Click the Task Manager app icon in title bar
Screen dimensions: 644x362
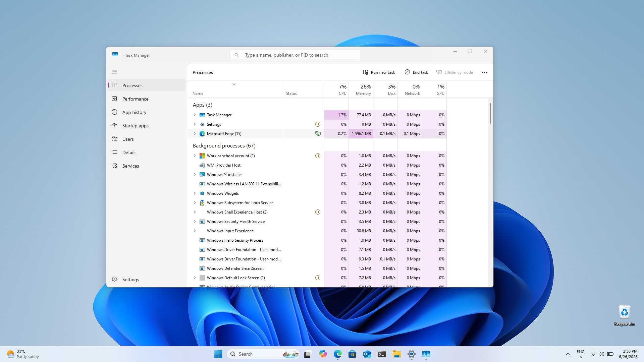pos(115,55)
